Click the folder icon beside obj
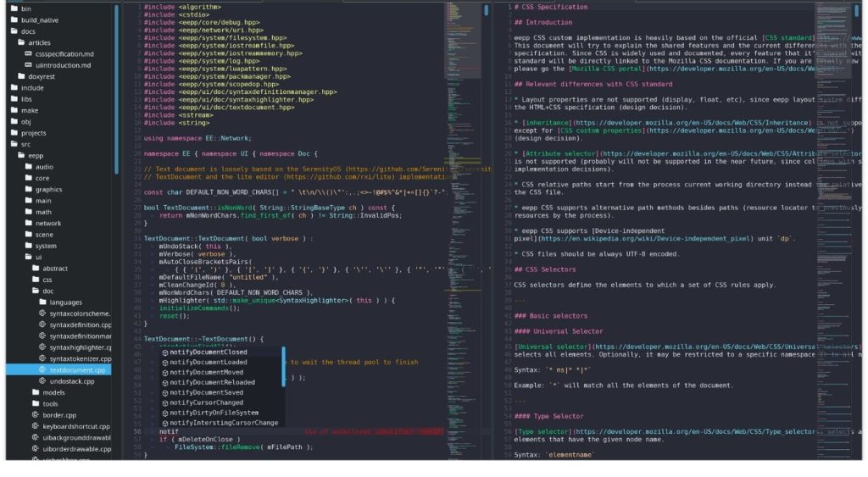This screenshot has height=477, width=868. (x=14, y=122)
